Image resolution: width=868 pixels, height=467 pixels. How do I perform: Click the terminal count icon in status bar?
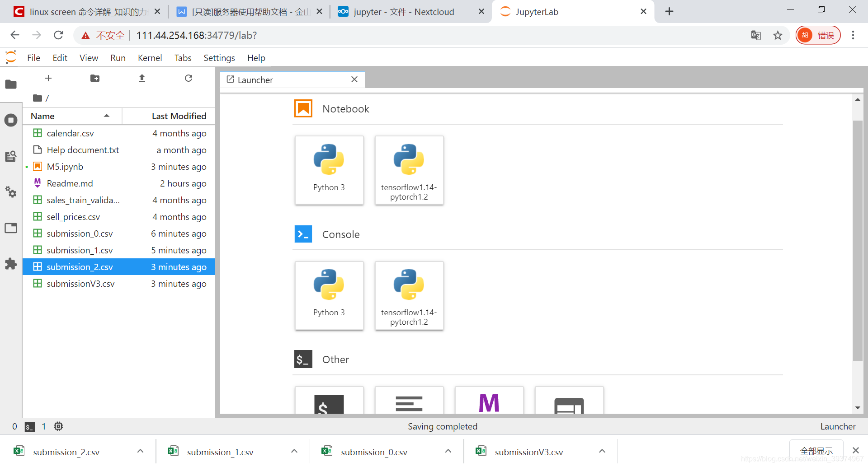pos(30,427)
